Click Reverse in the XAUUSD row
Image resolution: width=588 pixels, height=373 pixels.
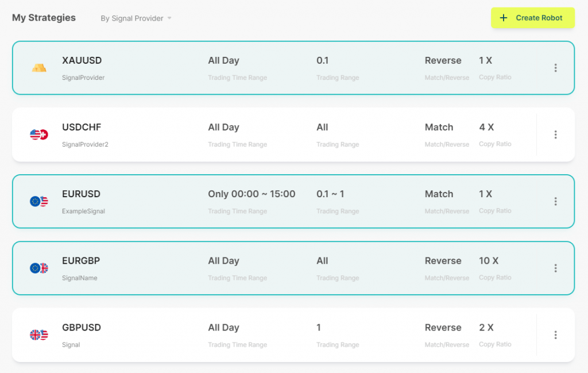point(443,60)
